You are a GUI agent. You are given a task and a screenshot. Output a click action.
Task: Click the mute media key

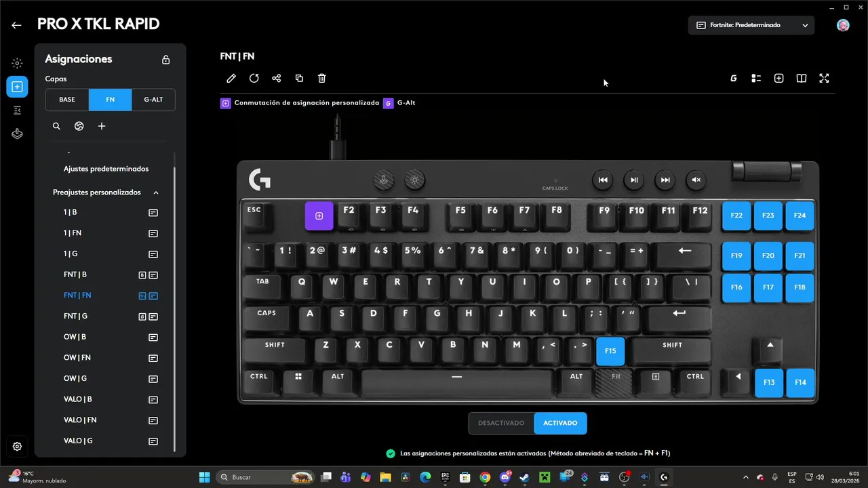coord(696,180)
